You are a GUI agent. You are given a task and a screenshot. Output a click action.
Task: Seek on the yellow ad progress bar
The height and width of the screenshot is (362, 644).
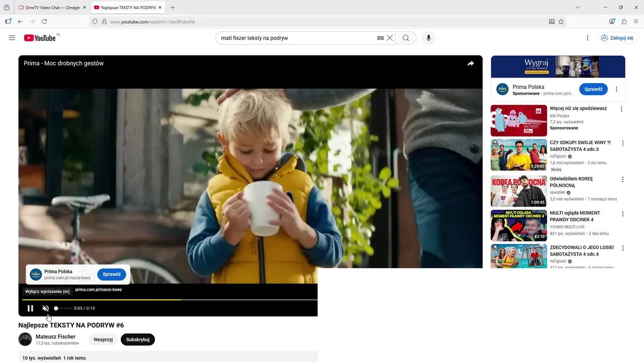170,300
